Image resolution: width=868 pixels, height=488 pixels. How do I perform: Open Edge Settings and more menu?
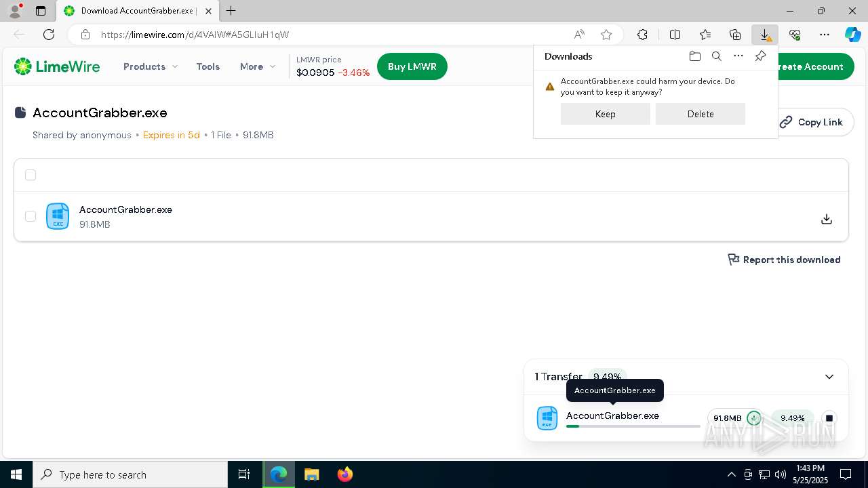pyautogui.click(x=825, y=35)
